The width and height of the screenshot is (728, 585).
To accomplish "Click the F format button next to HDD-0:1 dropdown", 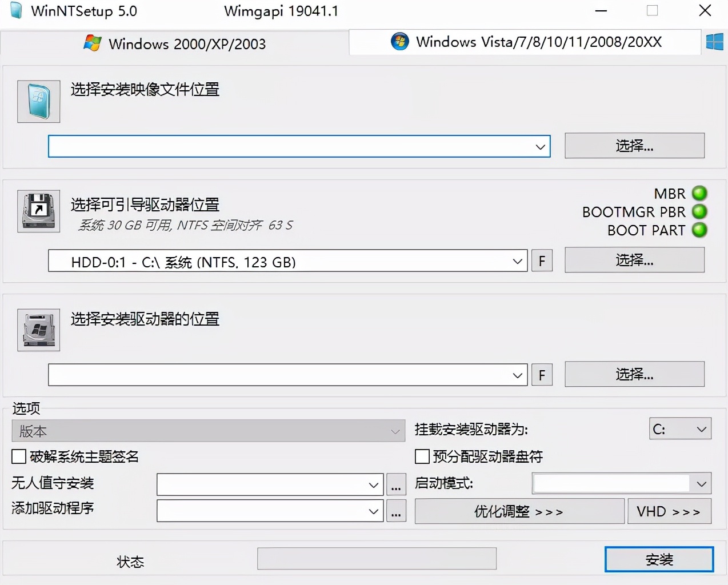I will click(x=542, y=261).
